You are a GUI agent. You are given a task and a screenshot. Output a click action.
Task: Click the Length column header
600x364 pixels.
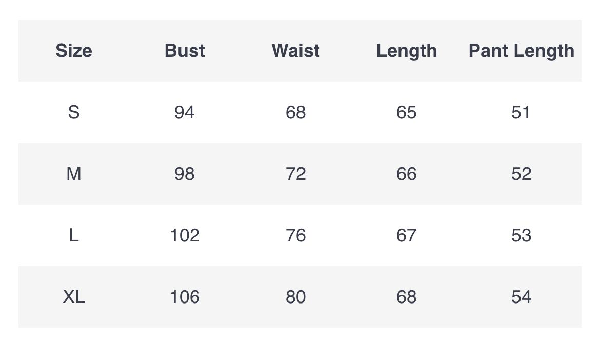pos(406,51)
